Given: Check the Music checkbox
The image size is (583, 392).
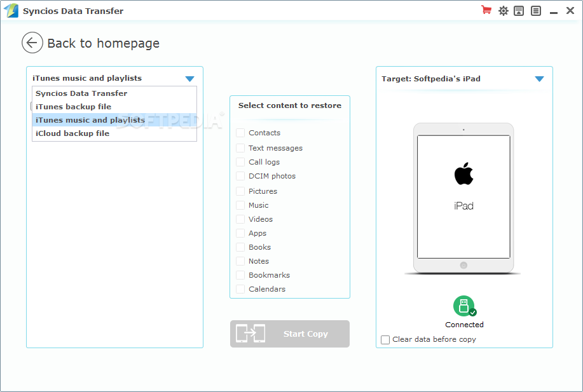Looking at the screenshot, I should [x=240, y=205].
